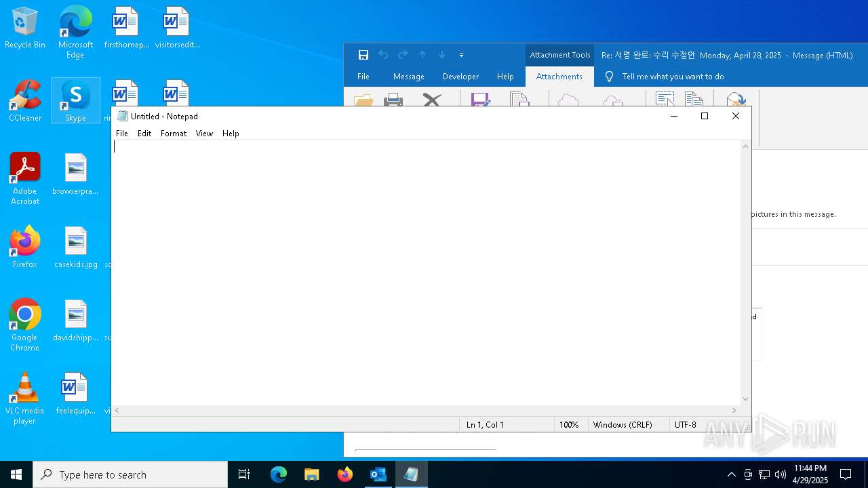The image size is (868, 488).
Task: Open Microsoft Edge from the taskbar
Action: pyautogui.click(x=279, y=474)
